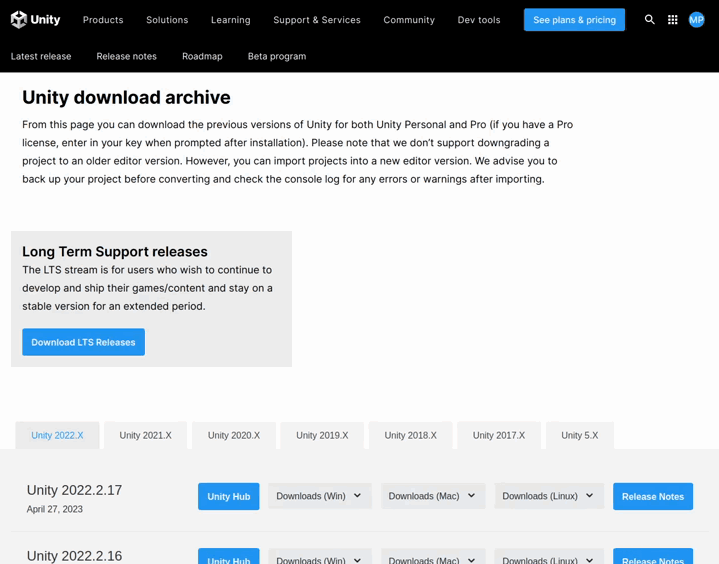Switch to the Unity 2019.X tab
Screen dimensions: 719x564
(x=322, y=435)
